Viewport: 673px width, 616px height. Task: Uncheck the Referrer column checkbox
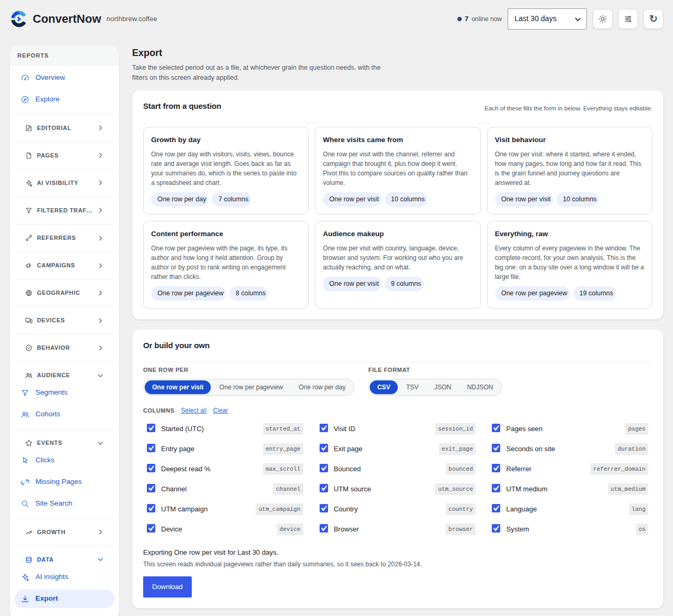tap(496, 469)
